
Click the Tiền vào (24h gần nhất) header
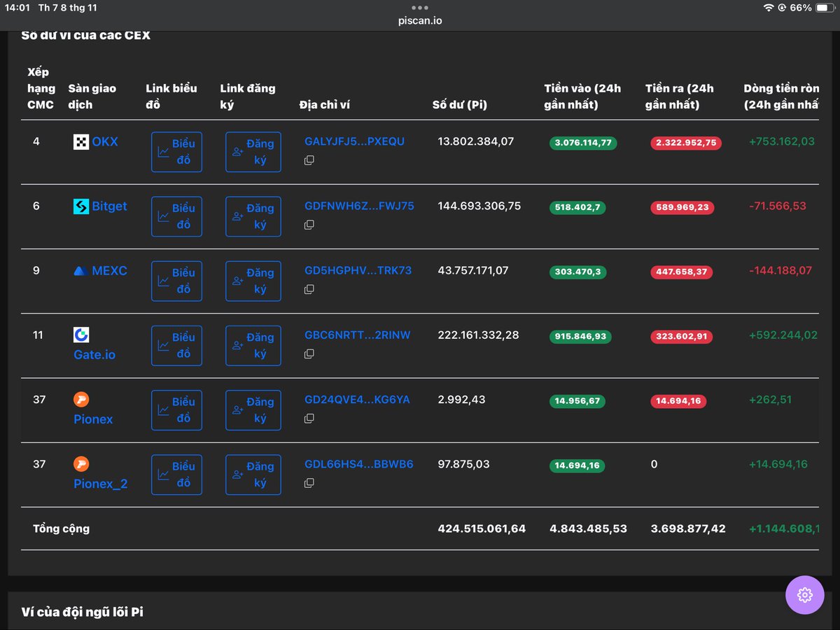(582, 97)
